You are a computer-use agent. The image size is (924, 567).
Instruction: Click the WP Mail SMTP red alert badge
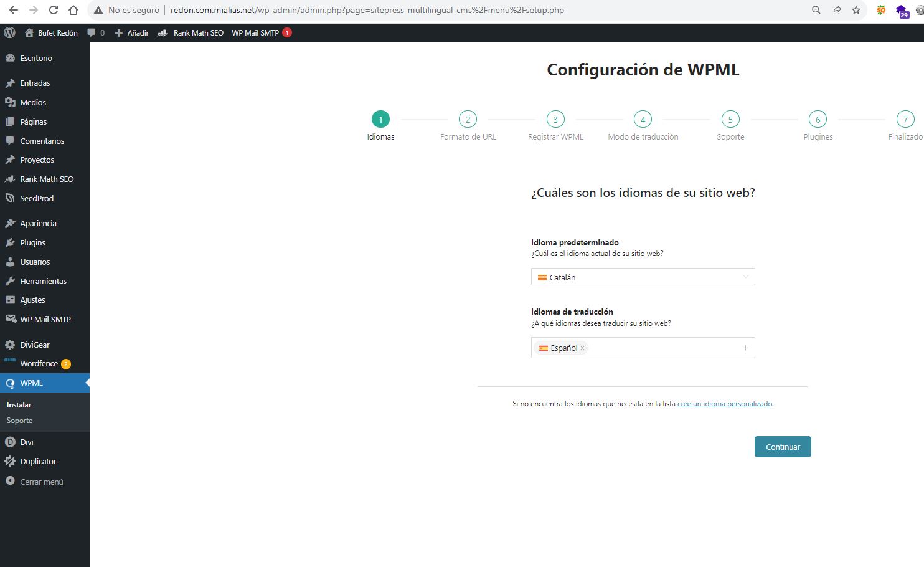click(287, 32)
